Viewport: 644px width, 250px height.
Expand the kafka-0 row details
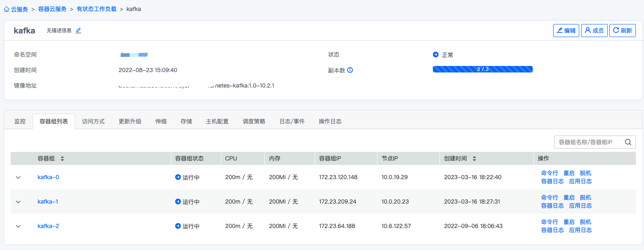click(18, 178)
